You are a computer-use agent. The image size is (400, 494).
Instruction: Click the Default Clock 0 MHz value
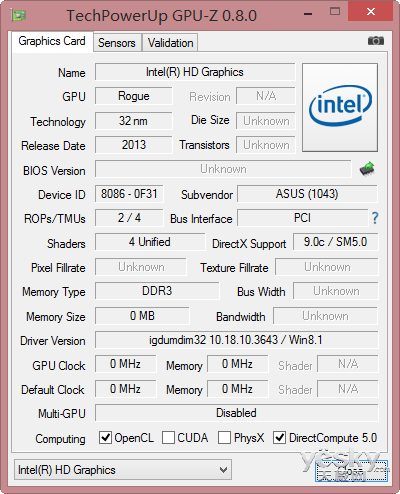(x=125, y=389)
